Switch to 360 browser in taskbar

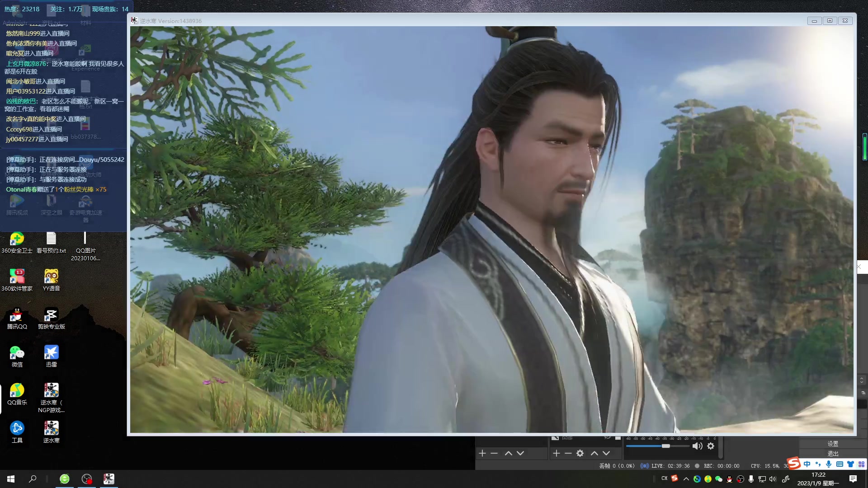(x=65, y=479)
